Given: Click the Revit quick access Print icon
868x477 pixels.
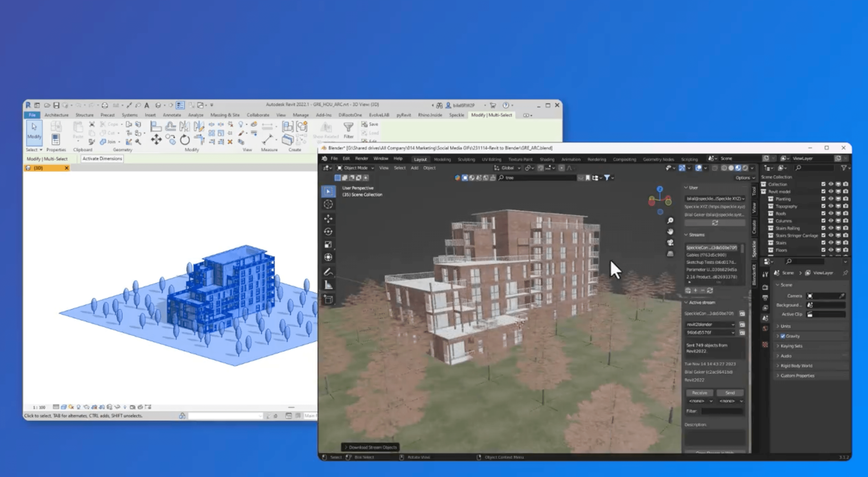Looking at the screenshot, I should tap(105, 105).
